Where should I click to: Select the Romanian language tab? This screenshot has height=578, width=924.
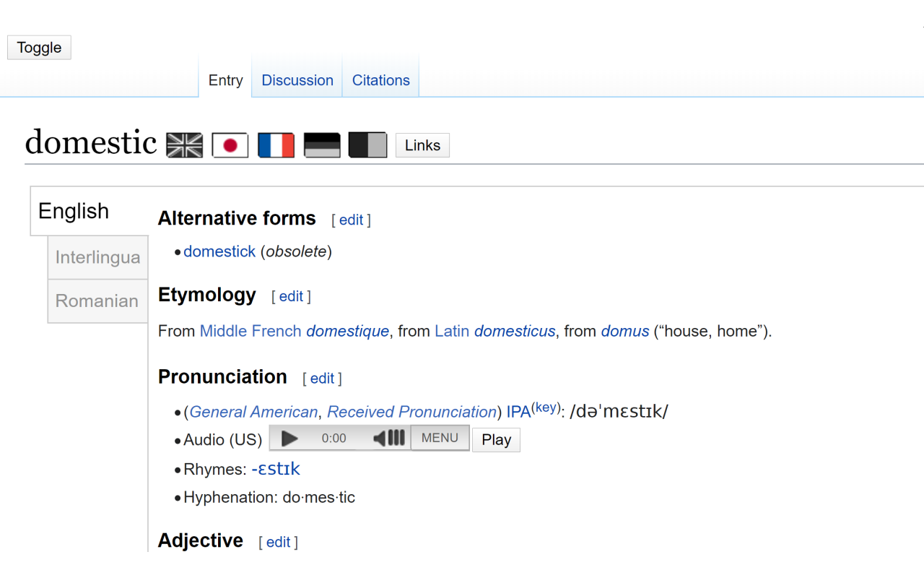[98, 301]
